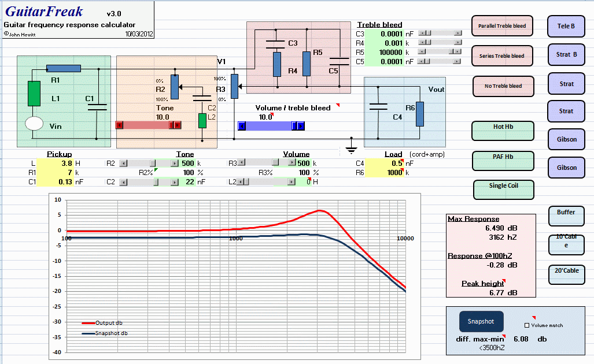
Task: Increase L2 with its scrollbar right arrow
Action: [292, 181]
